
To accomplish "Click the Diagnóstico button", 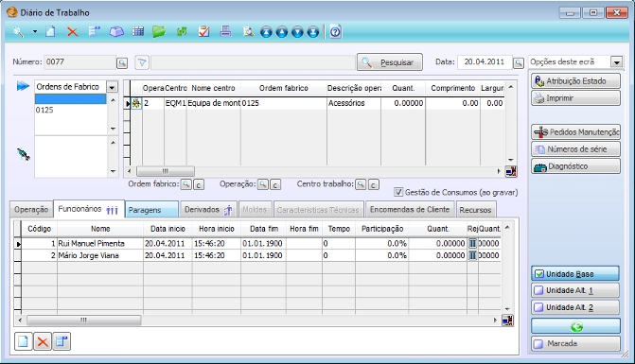I will click(x=575, y=165).
